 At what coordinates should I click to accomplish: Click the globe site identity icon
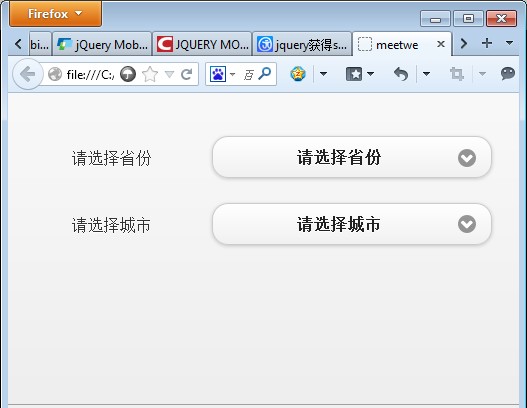pos(55,74)
